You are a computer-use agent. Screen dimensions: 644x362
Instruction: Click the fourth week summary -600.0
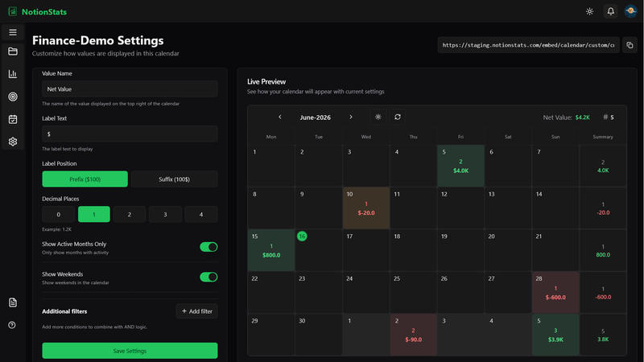click(x=603, y=297)
